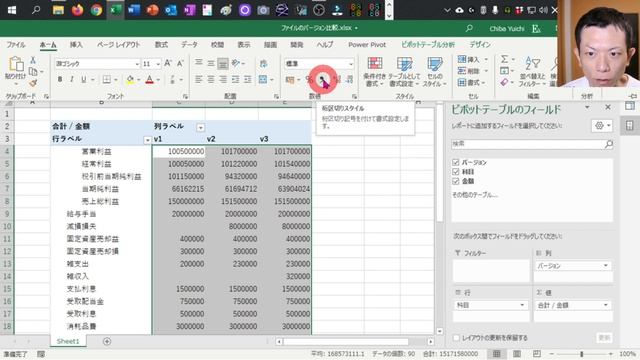This screenshot has height=360, width=640.
Task: Open row labels filter dropdown
Action: 147,140
